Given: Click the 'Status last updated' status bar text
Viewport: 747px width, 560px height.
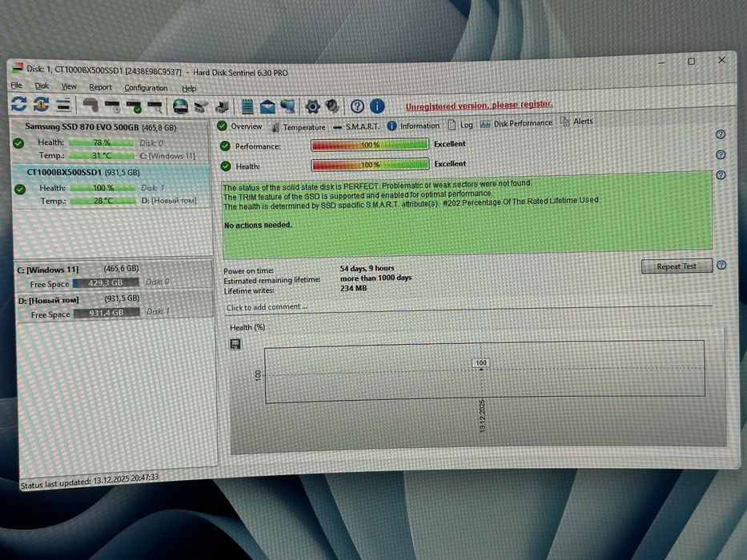Looking at the screenshot, I should 89,481.
